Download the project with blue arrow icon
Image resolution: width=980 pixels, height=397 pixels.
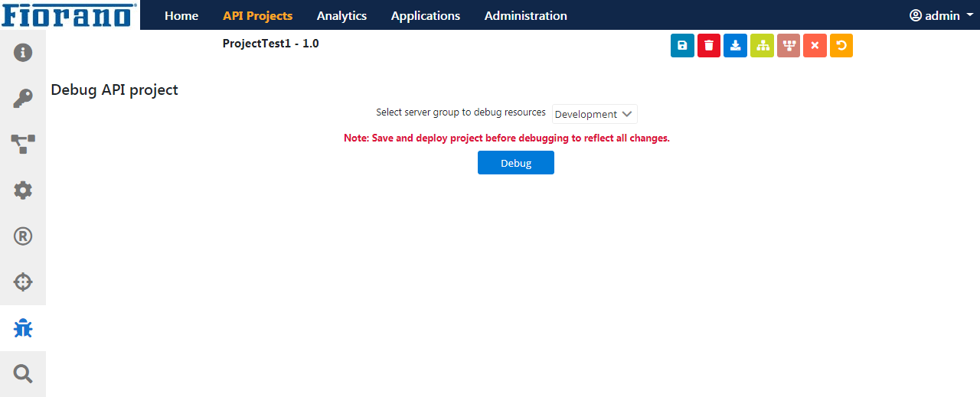click(x=735, y=46)
